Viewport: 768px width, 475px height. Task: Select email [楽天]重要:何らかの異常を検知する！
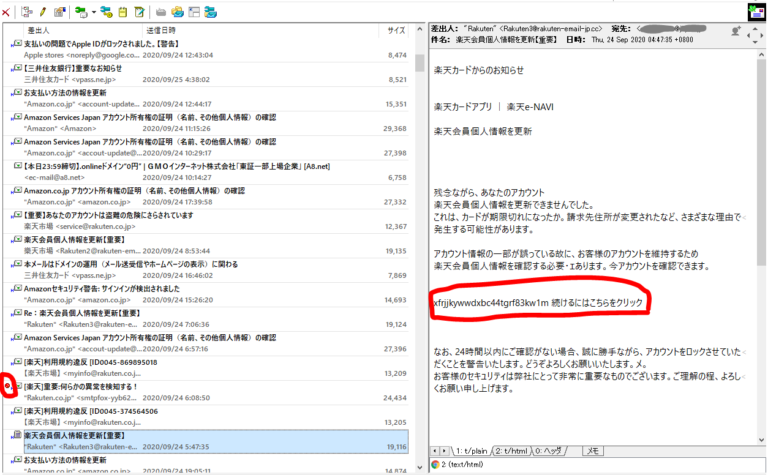point(208,392)
